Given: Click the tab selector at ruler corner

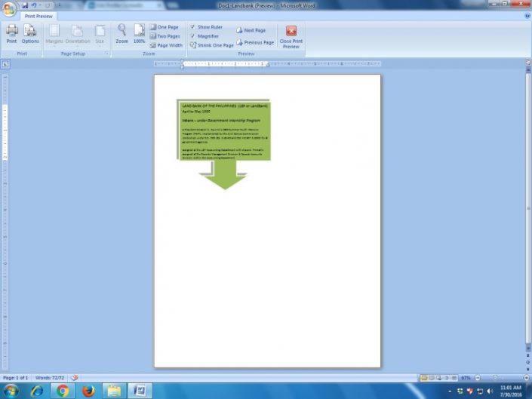Looking at the screenshot, I should click(5, 64).
